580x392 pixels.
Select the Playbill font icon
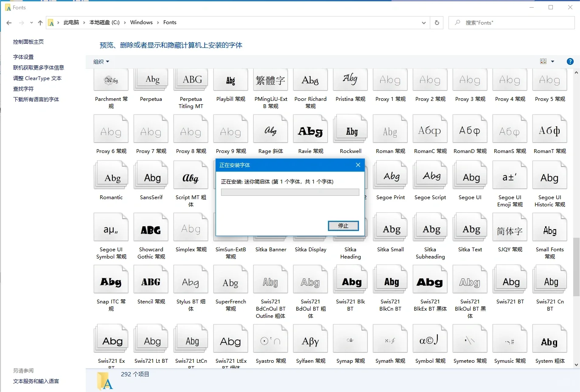click(230, 80)
